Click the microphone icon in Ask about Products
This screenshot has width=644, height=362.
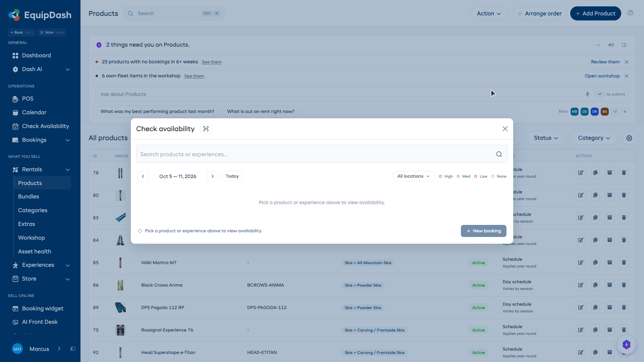pos(588,94)
